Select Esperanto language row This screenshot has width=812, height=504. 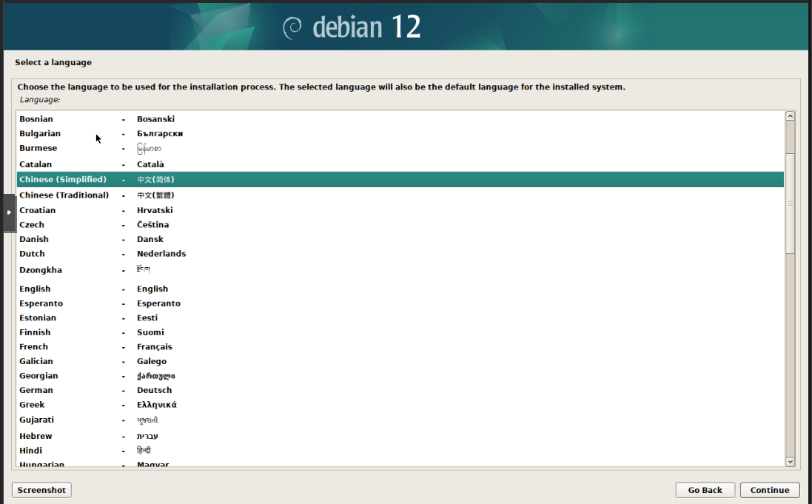pyautogui.click(x=400, y=303)
